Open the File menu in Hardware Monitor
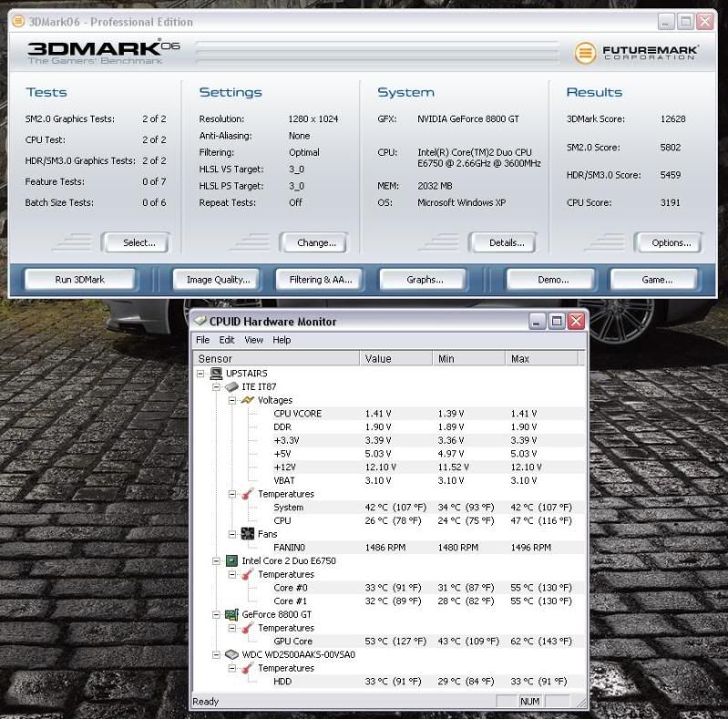Screen dimensions: 728x719 tap(202, 340)
